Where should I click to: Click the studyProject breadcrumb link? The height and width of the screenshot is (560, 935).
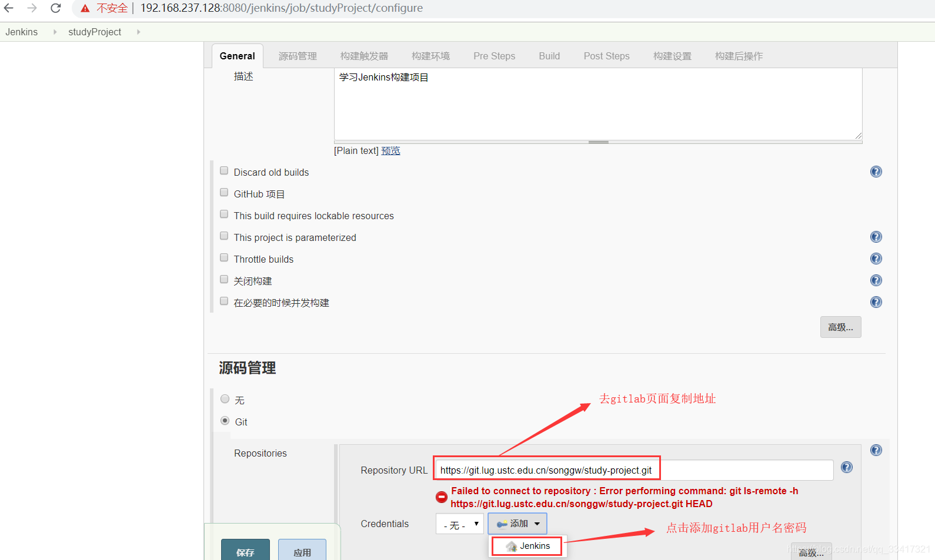coord(95,32)
